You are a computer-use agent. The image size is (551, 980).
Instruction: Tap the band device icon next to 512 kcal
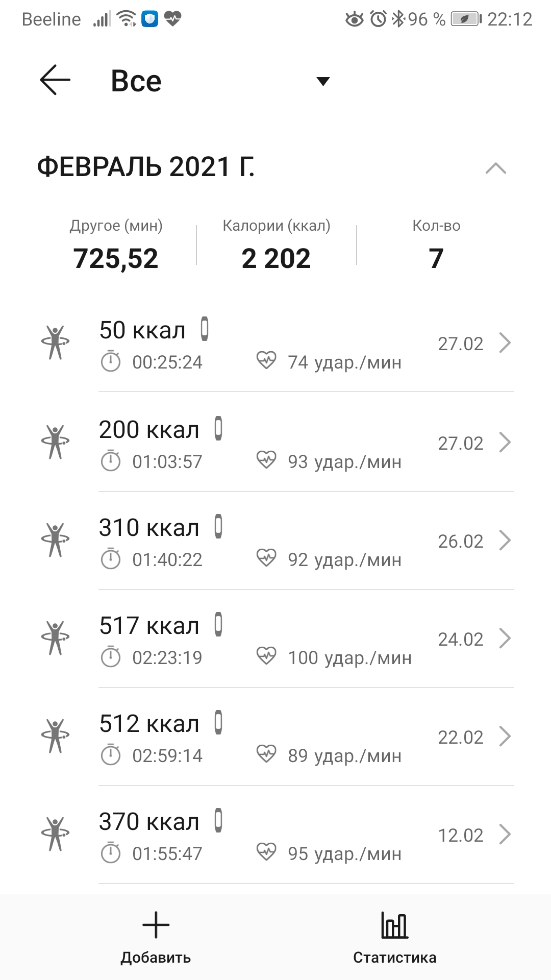[x=218, y=722]
